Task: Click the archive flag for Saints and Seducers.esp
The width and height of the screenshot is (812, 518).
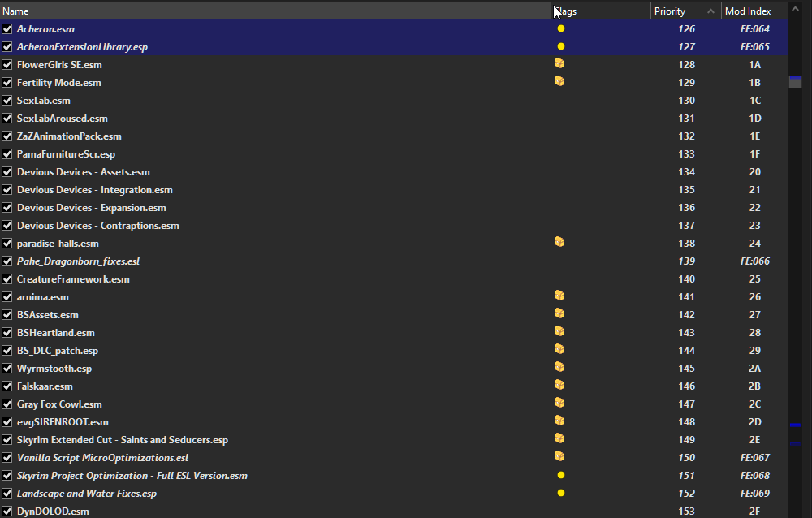Action: tap(559, 438)
